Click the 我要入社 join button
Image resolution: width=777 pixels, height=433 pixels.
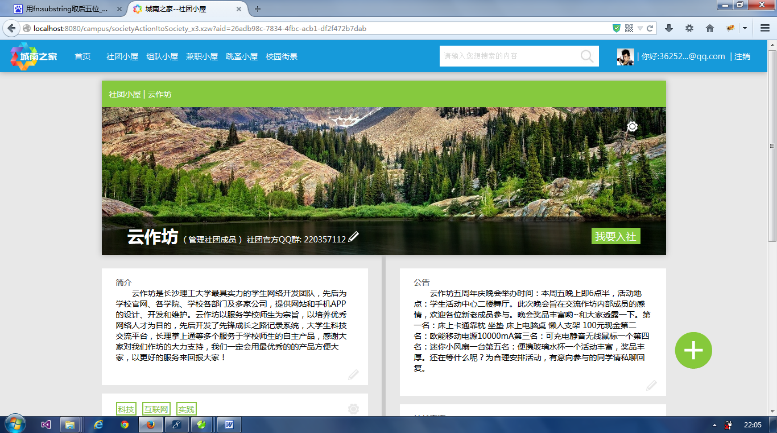pos(614,237)
